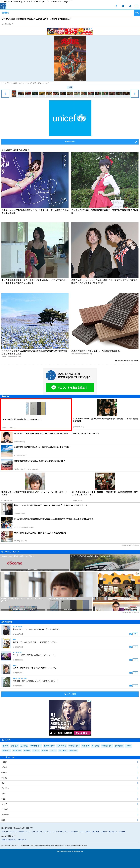Viewport: 140px width, 868px height.
Task: Expand the マンガ category chevron
Action: [x=137, y=767]
